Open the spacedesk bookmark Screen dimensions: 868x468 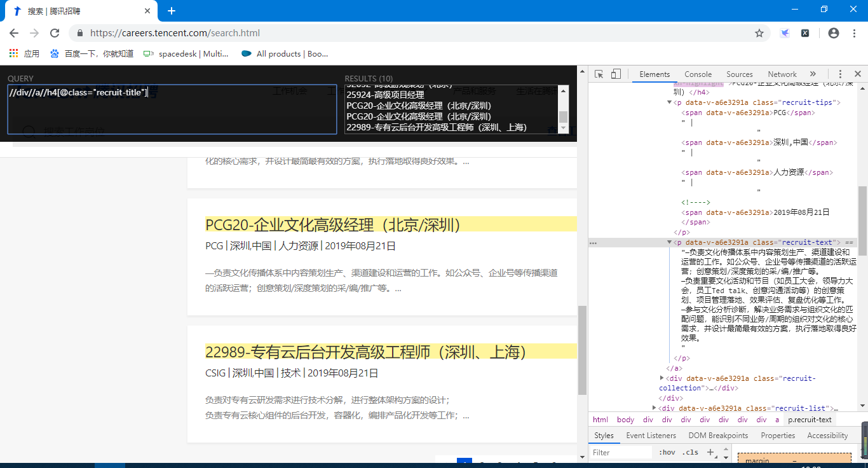click(x=186, y=54)
